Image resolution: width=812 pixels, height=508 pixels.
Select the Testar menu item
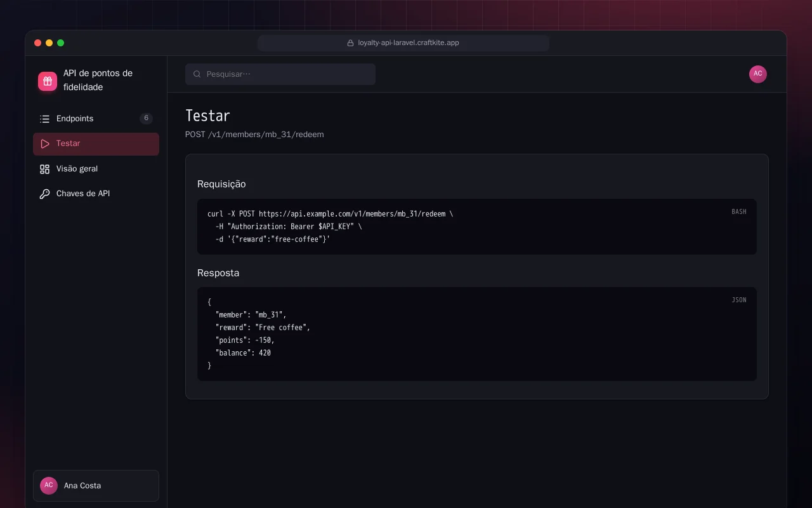click(96, 144)
